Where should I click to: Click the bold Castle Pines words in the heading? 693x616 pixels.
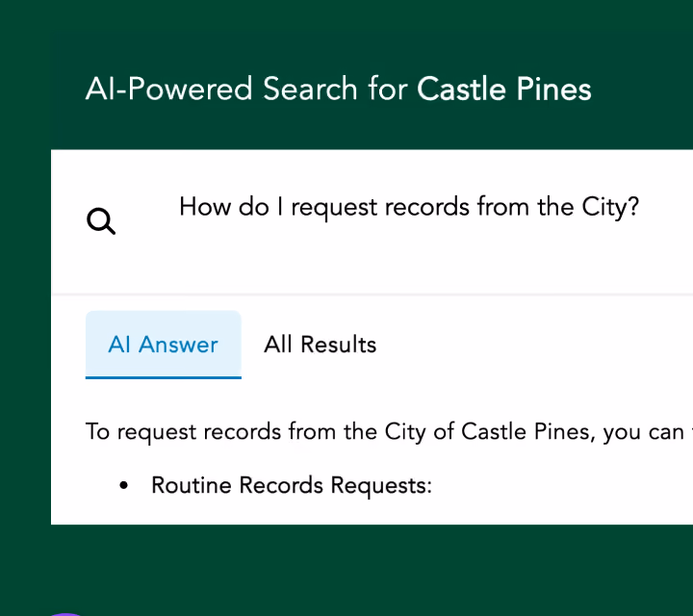pyautogui.click(x=503, y=89)
